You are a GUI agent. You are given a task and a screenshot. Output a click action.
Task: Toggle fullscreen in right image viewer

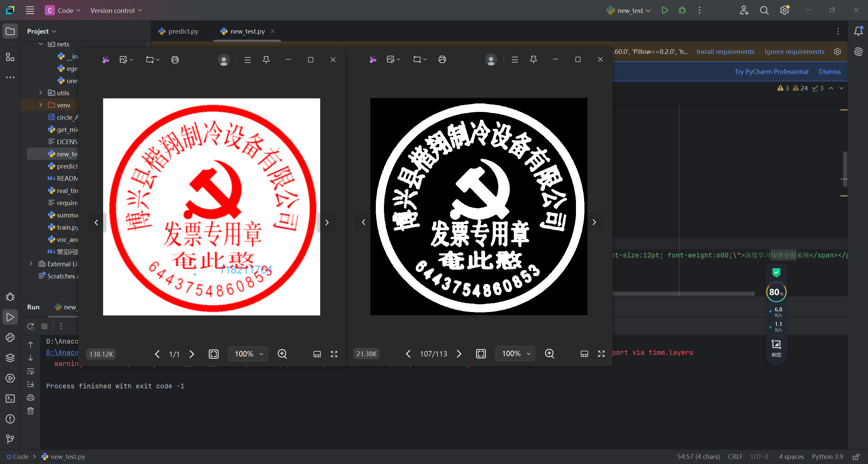pos(601,354)
